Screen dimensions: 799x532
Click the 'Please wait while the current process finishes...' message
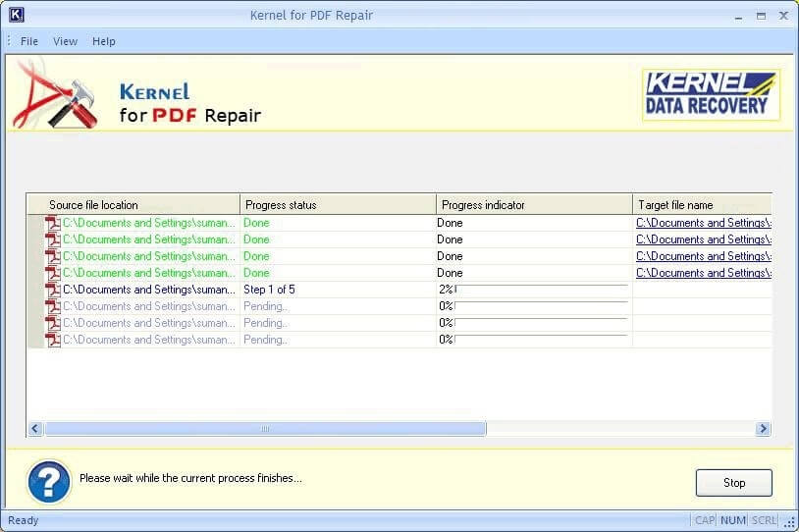click(x=190, y=478)
